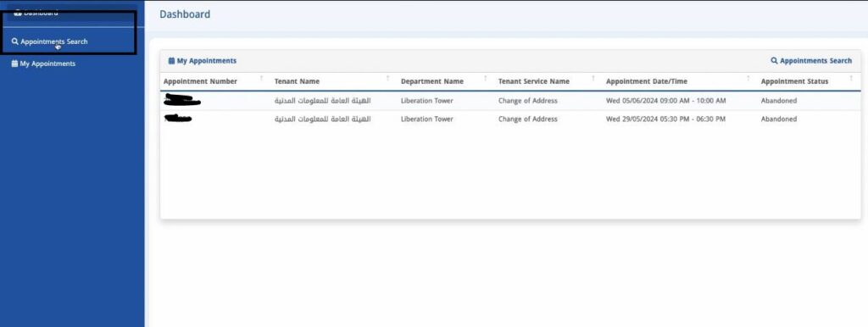This screenshot has width=868, height=327.
Task: Select the appointment row dated 05/06/2024
Action: (510, 101)
